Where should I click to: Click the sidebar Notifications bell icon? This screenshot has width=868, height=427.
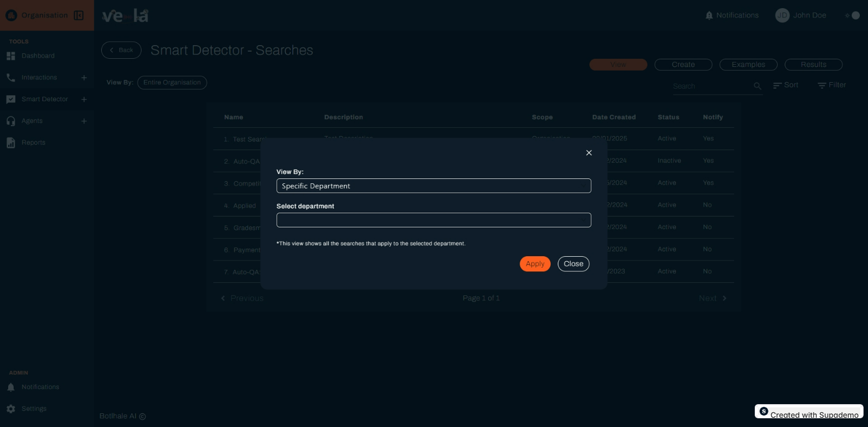[x=11, y=387]
